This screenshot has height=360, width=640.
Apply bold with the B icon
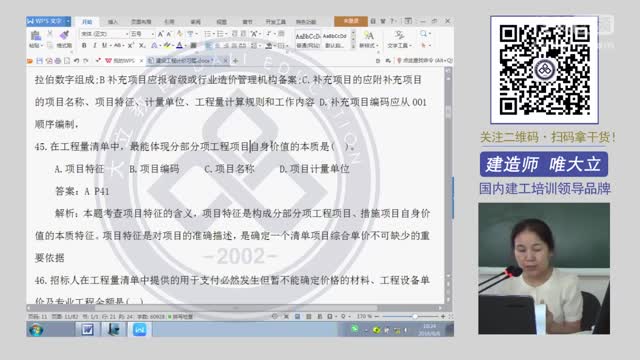click(x=84, y=45)
